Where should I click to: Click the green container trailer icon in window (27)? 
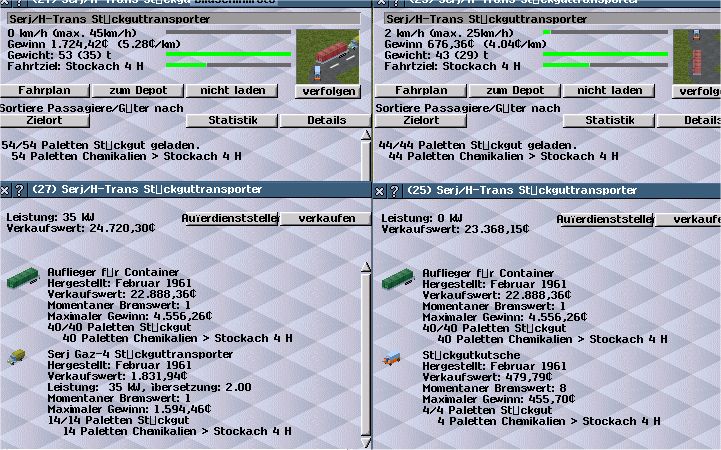pyautogui.click(x=23, y=278)
